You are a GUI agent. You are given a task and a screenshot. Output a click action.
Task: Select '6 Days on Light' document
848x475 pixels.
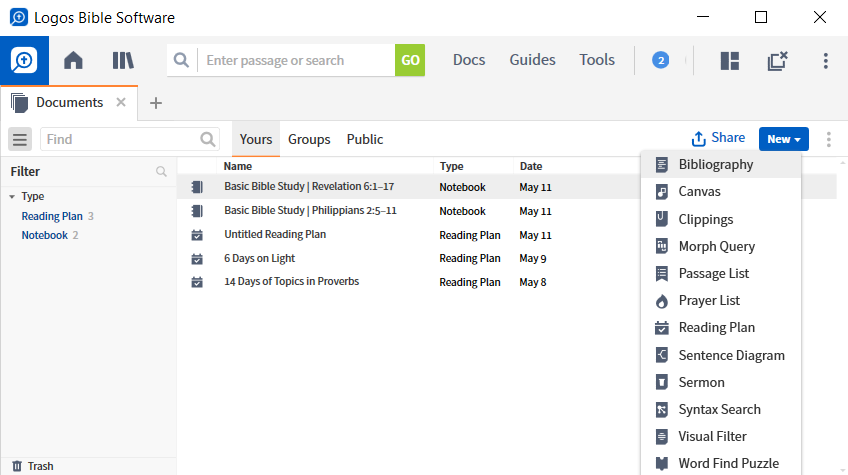click(260, 258)
